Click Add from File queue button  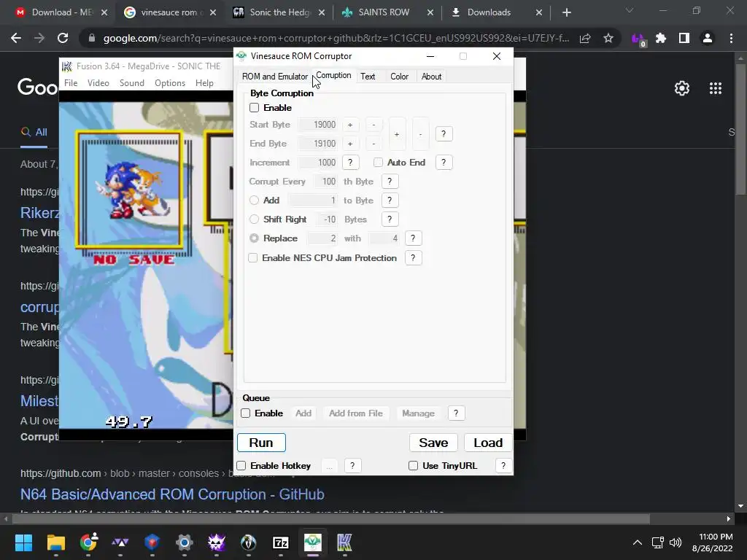coord(356,413)
